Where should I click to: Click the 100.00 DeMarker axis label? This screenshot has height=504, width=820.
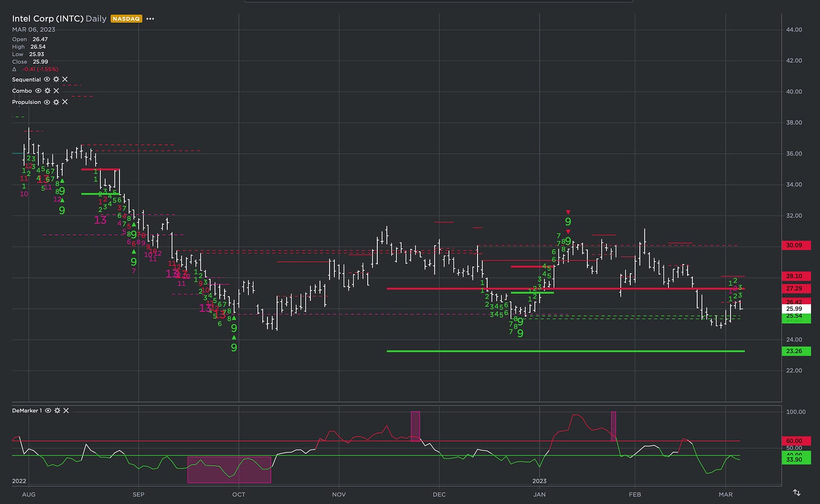795,412
